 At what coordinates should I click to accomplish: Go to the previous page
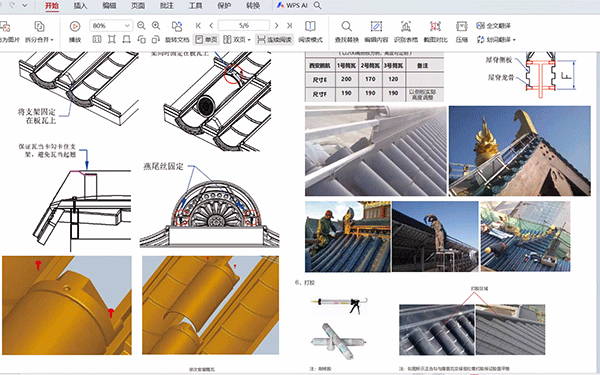point(211,26)
